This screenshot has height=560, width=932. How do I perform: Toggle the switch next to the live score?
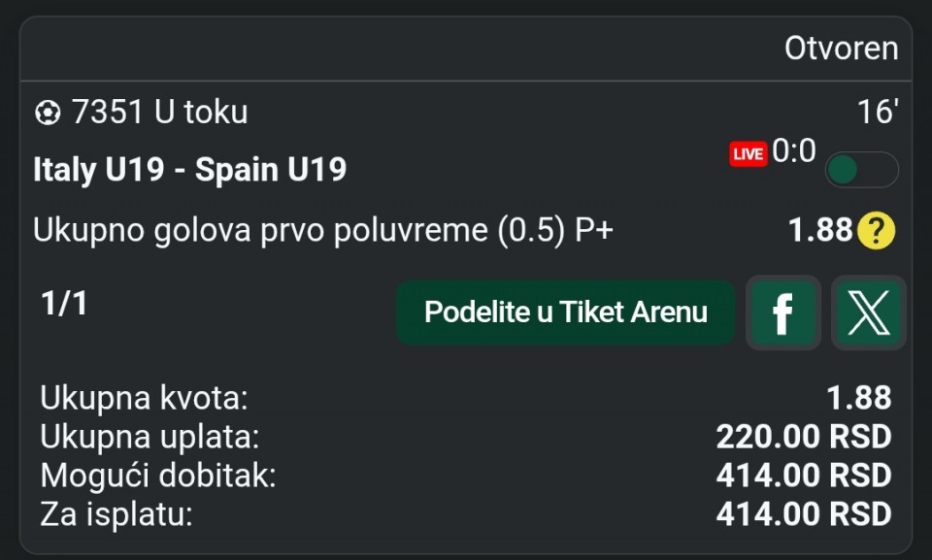861,170
